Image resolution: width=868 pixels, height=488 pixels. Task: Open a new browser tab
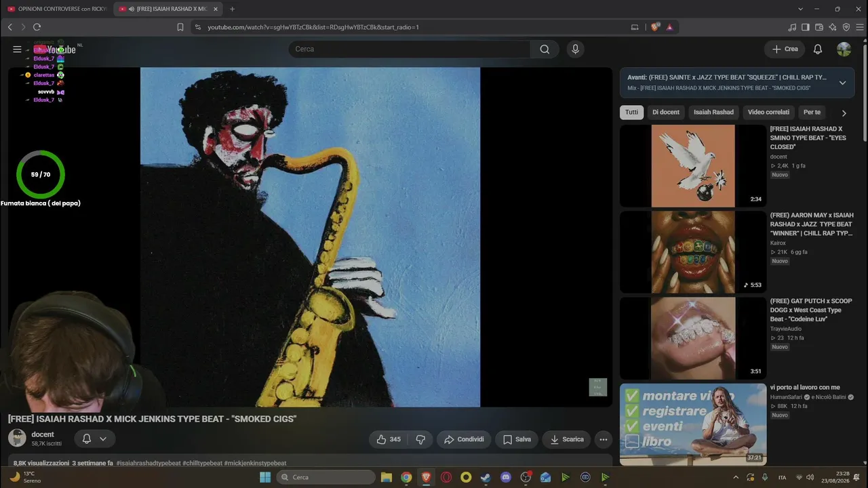232,9
